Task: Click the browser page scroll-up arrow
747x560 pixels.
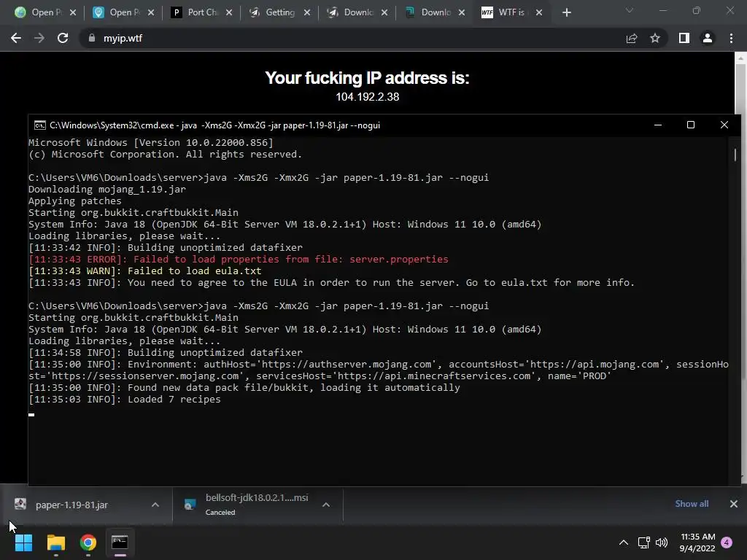Action: point(741,58)
